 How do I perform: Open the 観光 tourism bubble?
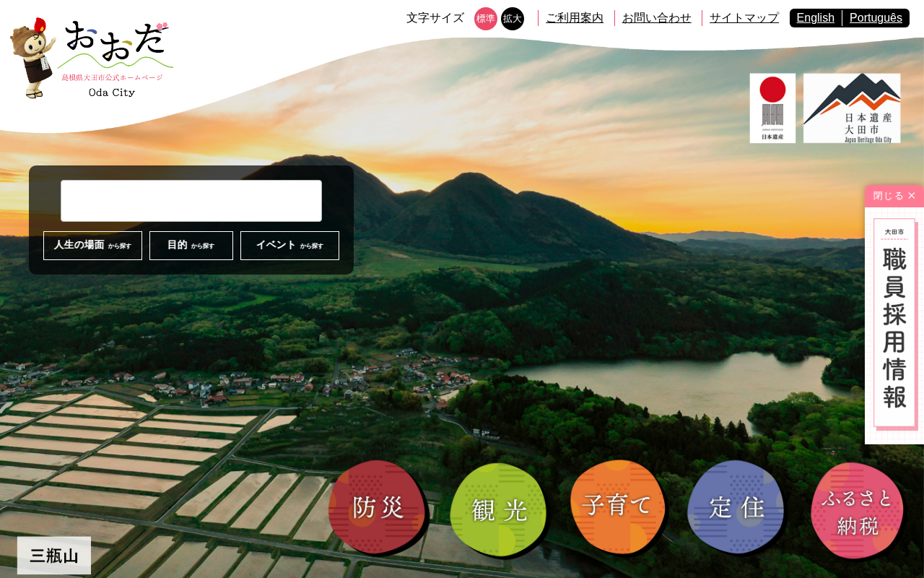(x=500, y=510)
